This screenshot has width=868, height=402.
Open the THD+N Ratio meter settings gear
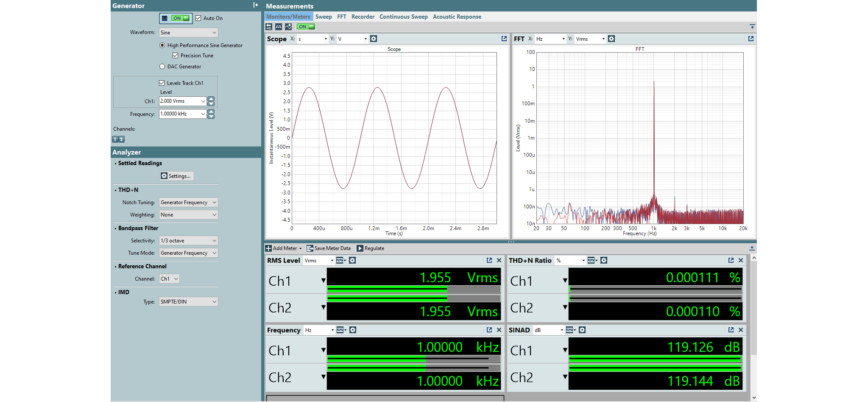pos(604,260)
